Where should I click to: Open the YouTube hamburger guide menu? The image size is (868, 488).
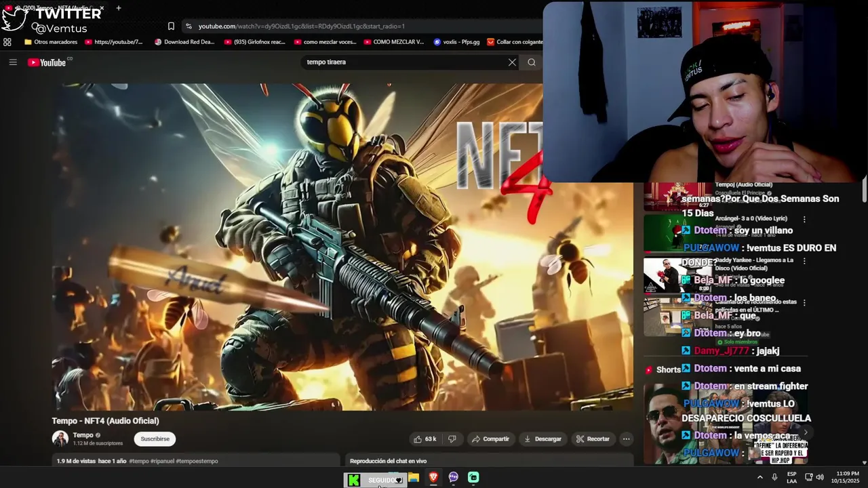click(13, 62)
